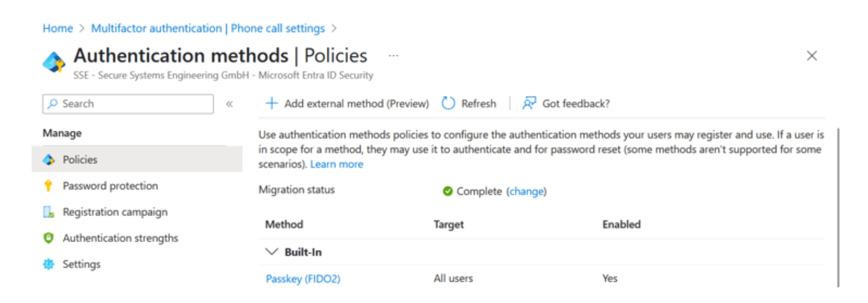Open Authentication strengths in Manage menu

tap(120, 238)
